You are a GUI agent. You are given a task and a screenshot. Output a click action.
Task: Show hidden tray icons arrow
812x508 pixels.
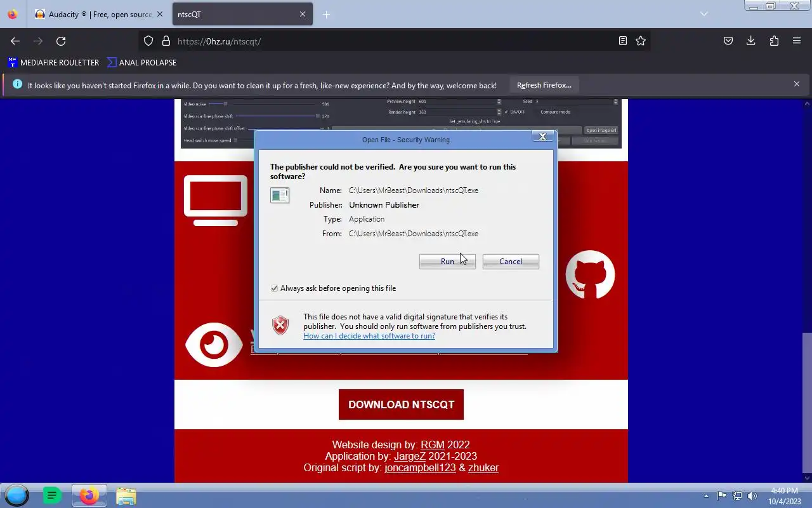point(706,496)
